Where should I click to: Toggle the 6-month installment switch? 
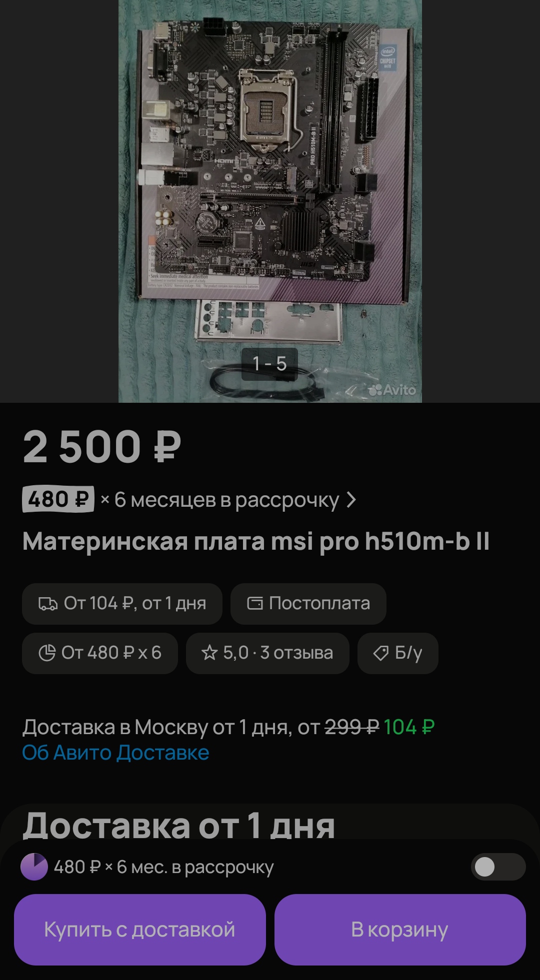[x=498, y=867]
